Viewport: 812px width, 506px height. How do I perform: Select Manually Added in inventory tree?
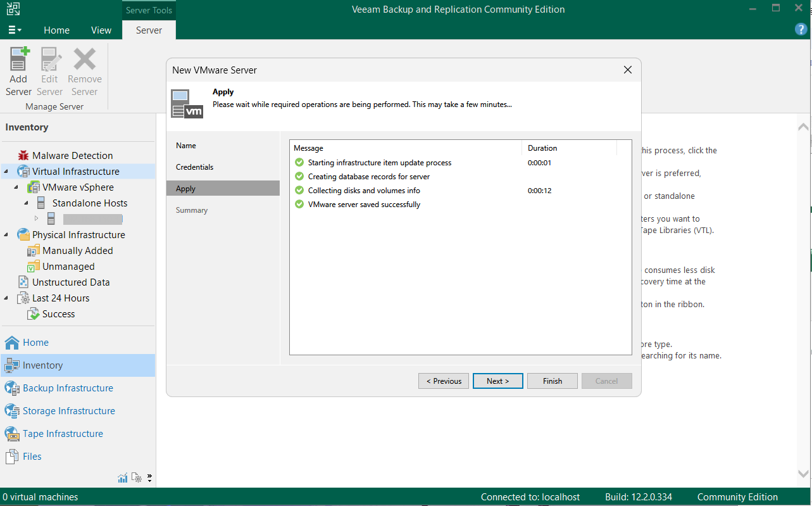tap(77, 250)
